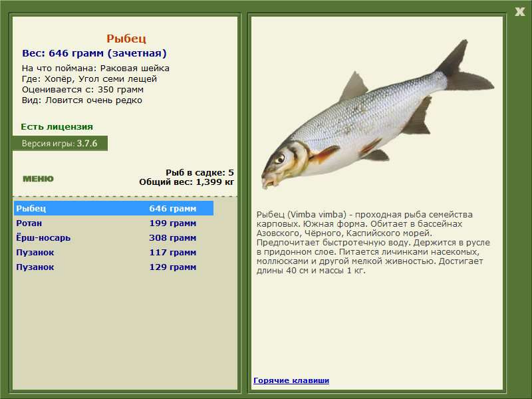Open the МЕНЮ button
The image size is (532, 399).
(38, 179)
